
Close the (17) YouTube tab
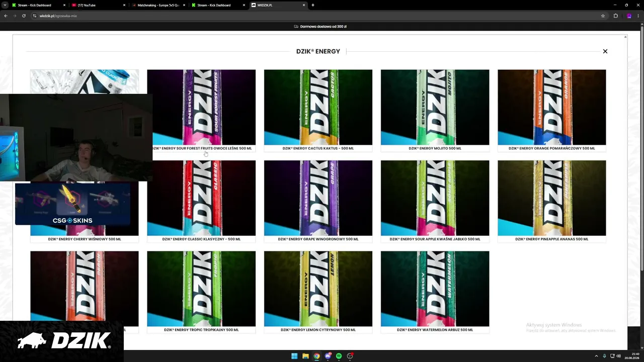[124, 5]
